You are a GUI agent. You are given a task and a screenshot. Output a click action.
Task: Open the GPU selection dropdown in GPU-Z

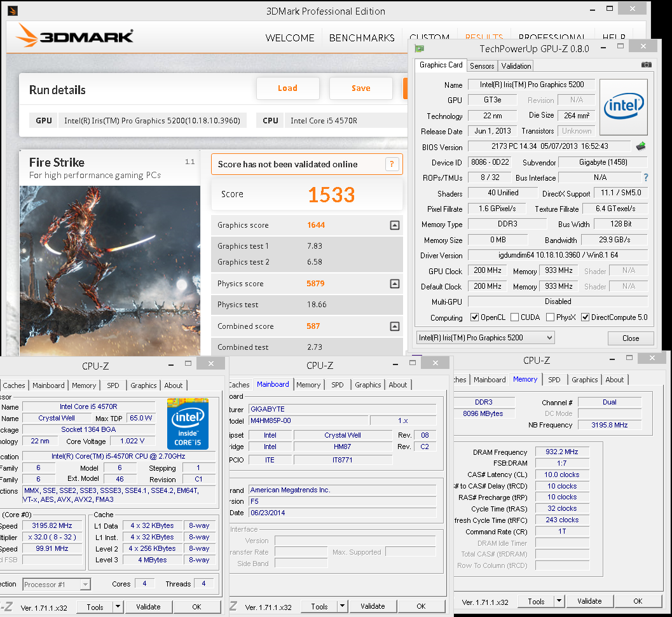click(x=486, y=338)
